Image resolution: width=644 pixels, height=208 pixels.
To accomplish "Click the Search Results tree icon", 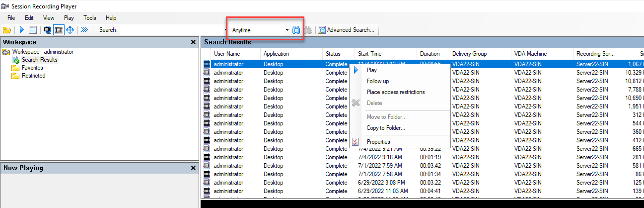I will pyautogui.click(x=15, y=60).
